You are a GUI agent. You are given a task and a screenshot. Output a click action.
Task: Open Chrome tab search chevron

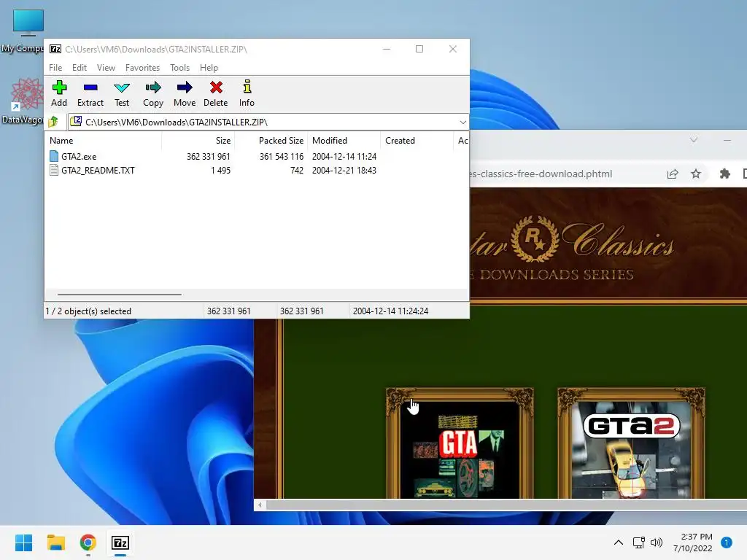(x=694, y=140)
